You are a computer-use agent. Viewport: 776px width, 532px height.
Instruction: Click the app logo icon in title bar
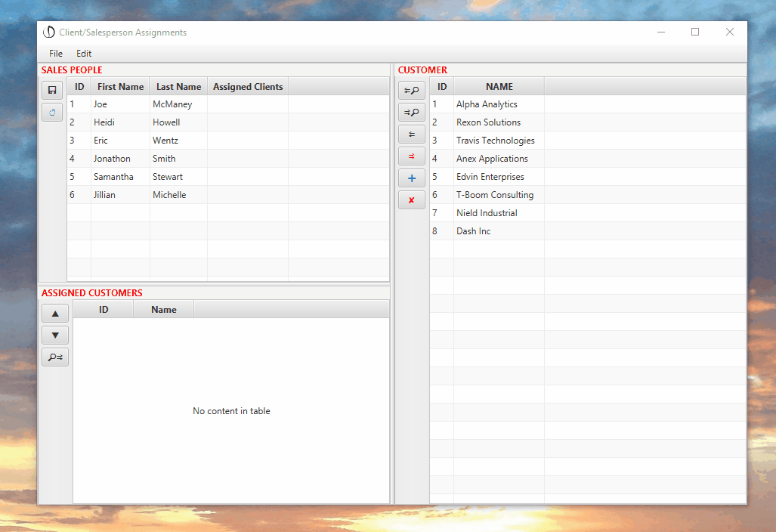tap(49, 32)
